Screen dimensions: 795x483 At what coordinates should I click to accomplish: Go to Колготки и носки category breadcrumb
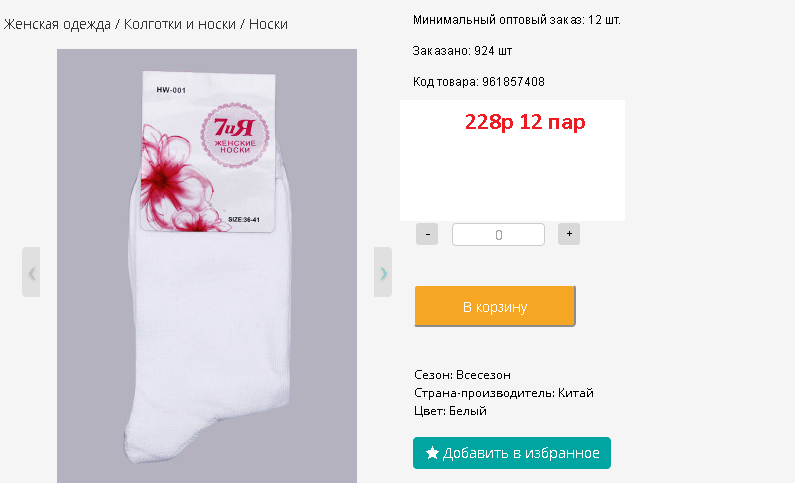pos(179,24)
